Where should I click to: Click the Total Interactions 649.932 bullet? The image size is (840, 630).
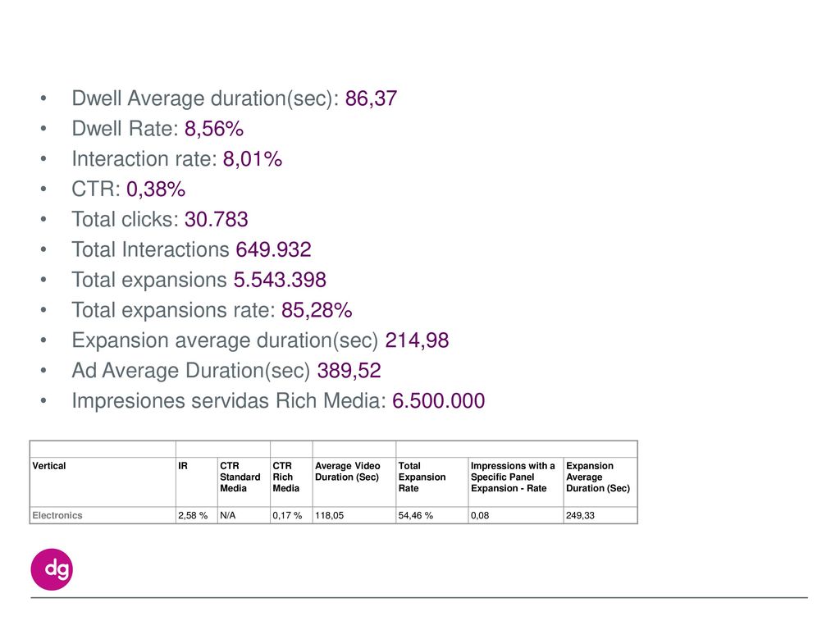[x=191, y=249]
